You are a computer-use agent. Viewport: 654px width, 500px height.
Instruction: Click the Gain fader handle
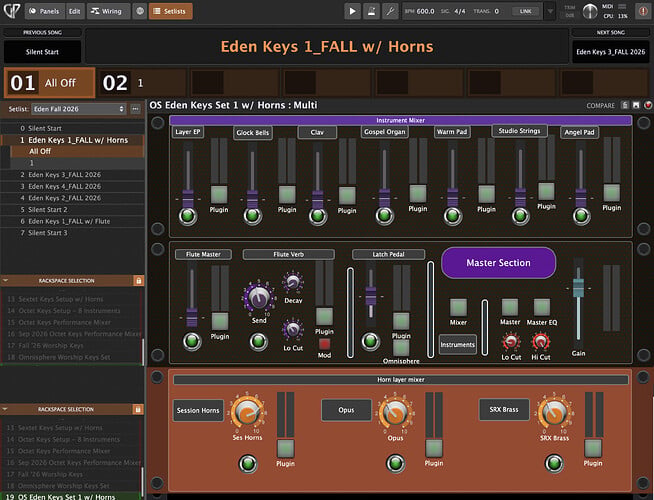[x=578, y=288]
